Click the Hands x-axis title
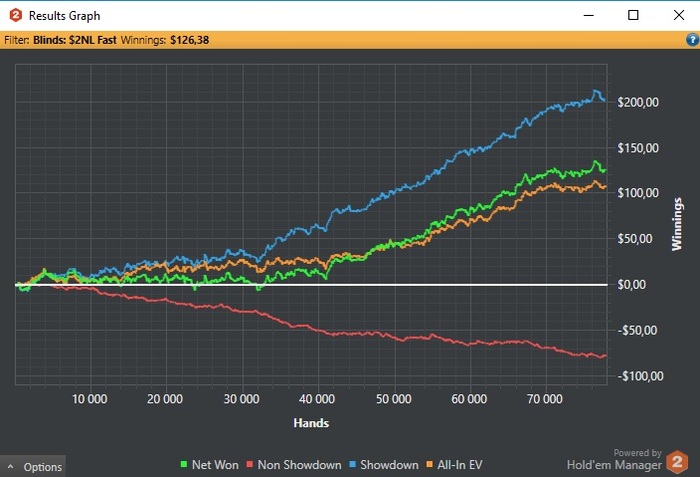 pyautogui.click(x=311, y=423)
